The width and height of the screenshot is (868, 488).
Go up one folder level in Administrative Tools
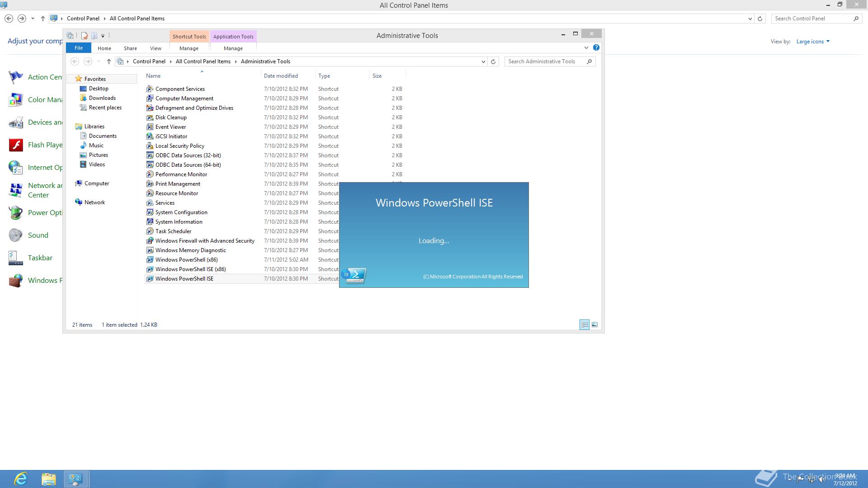[x=108, y=61]
